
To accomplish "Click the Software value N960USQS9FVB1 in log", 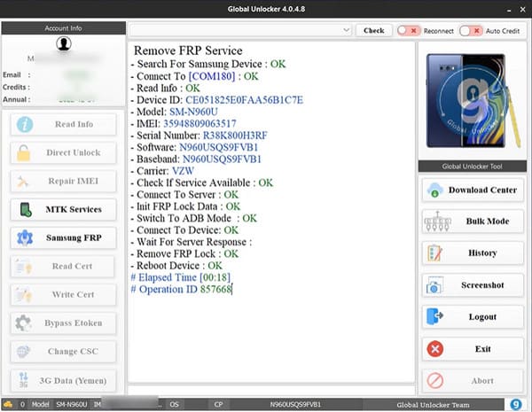I will click(218, 147).
